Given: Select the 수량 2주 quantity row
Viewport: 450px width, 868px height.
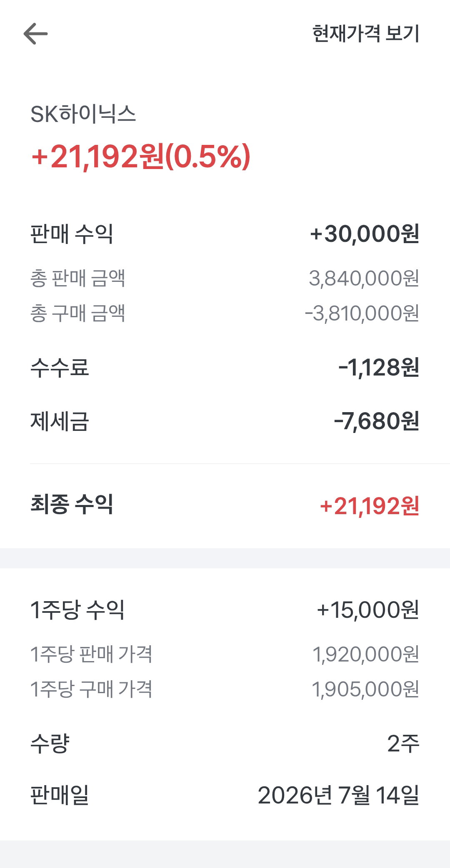Looking at the screenshot, I should click(225, 744).
